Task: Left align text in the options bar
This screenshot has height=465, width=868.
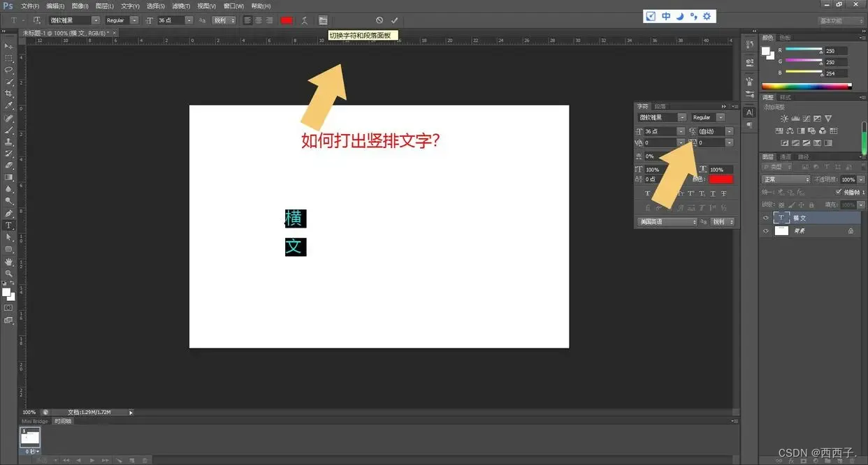Action: (x=247, y=20)
